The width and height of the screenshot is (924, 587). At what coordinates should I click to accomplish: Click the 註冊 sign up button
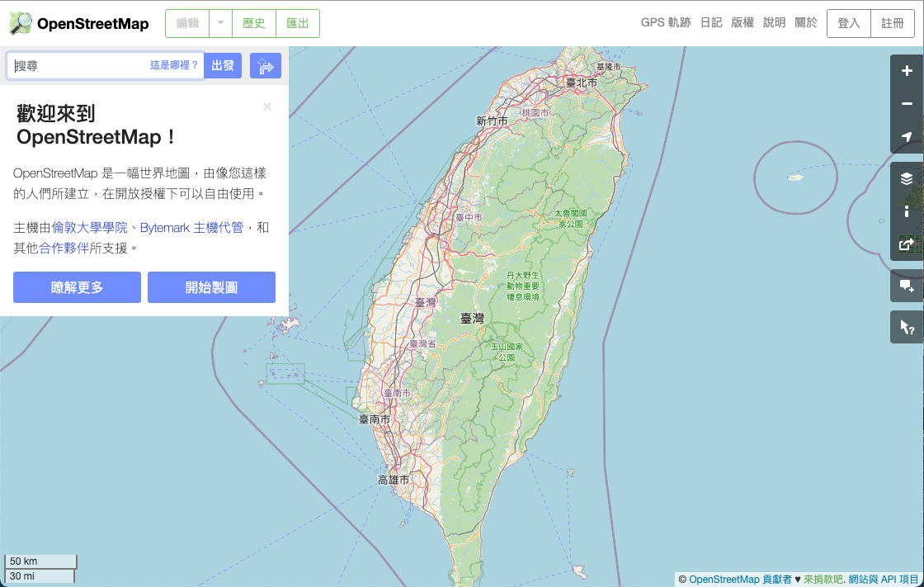click(x=892, y=23)
